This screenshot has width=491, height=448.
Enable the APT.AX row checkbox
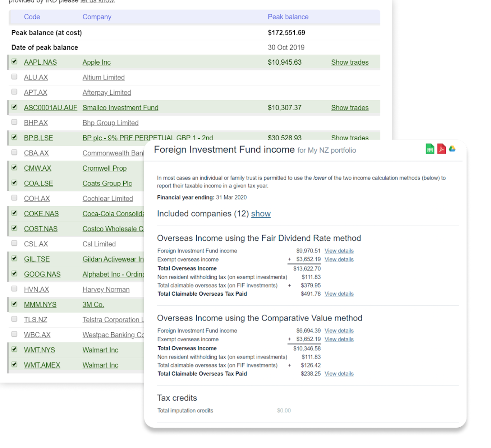[x=14, y=92]
